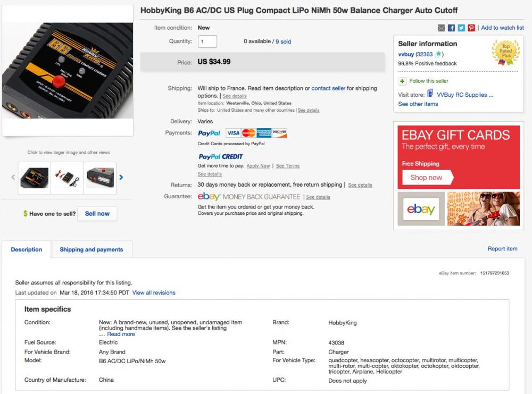Expand returns See details link
This screenshot has width=532, height=394.
[x=360, y=185]
